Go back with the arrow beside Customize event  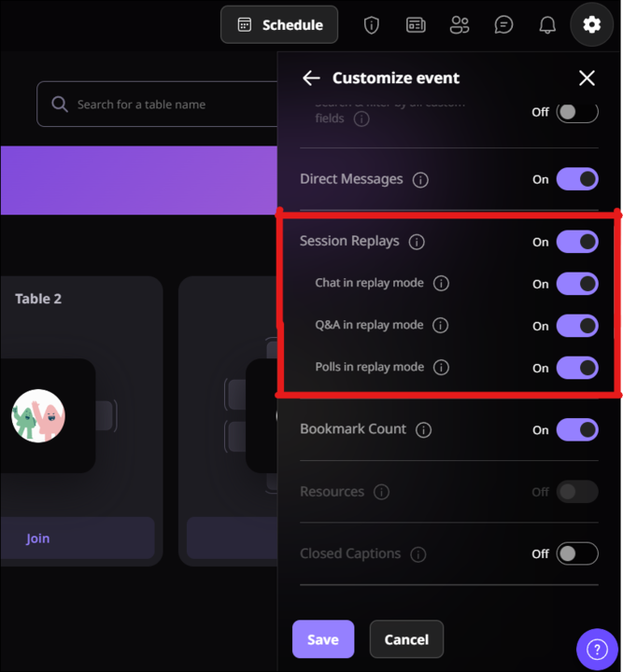tap(311, 78)
